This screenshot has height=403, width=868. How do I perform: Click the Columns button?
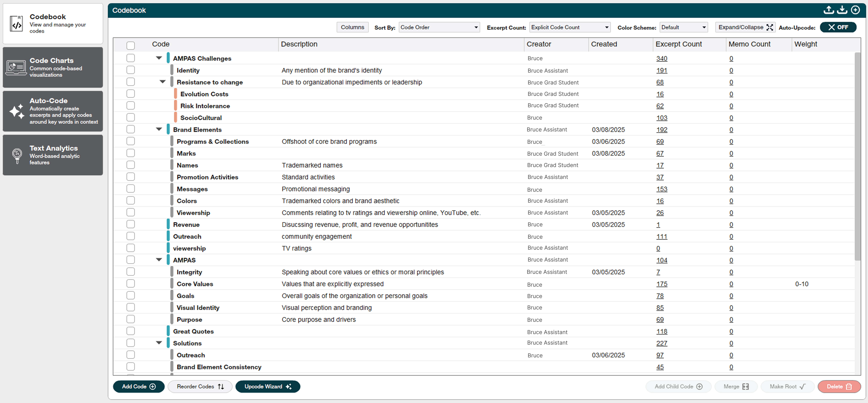[x=352, y=27]
